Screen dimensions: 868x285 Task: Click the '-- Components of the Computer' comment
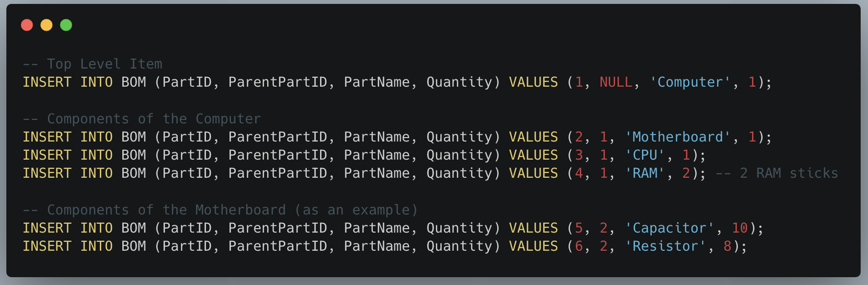[142, 119]
